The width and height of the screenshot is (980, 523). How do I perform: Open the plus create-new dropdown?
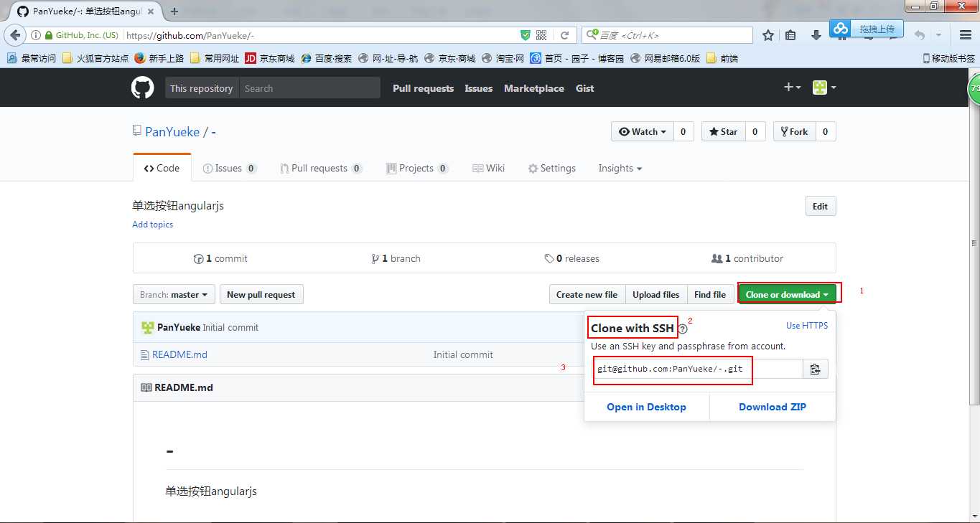[x=793, y=88]
